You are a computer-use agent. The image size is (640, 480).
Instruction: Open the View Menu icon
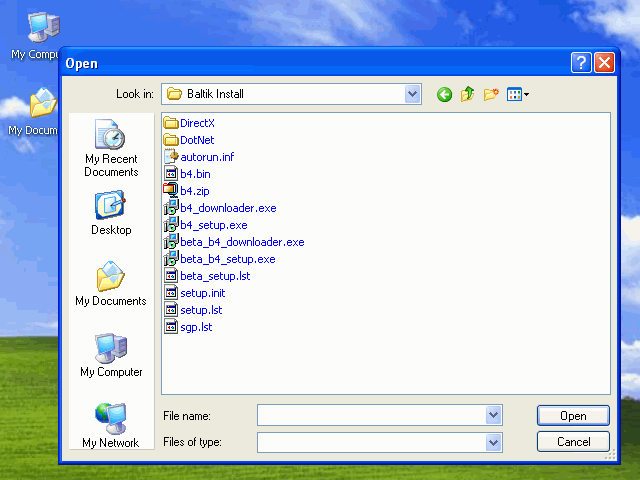[518, 94]
